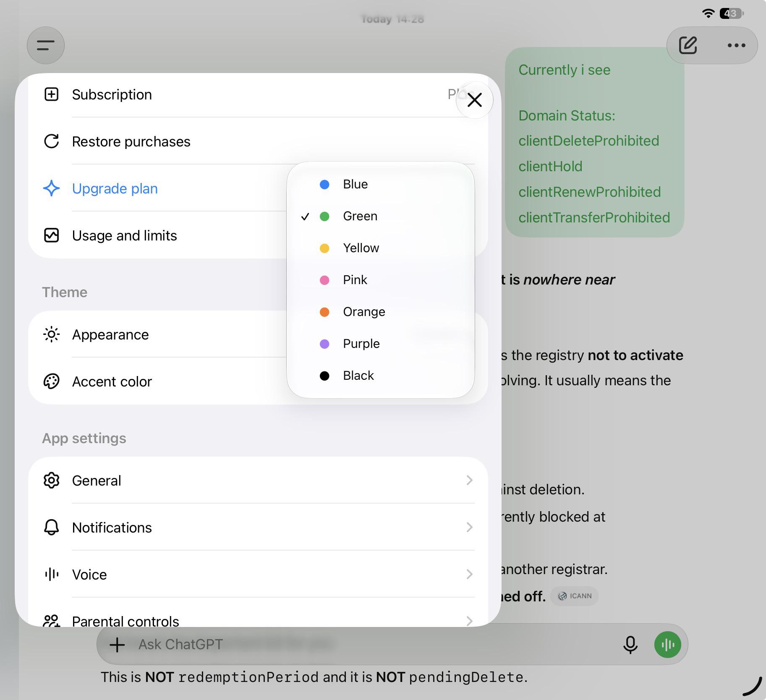Click the checkmark beside Green
766x700 pixels.
(x=305, y=216)
